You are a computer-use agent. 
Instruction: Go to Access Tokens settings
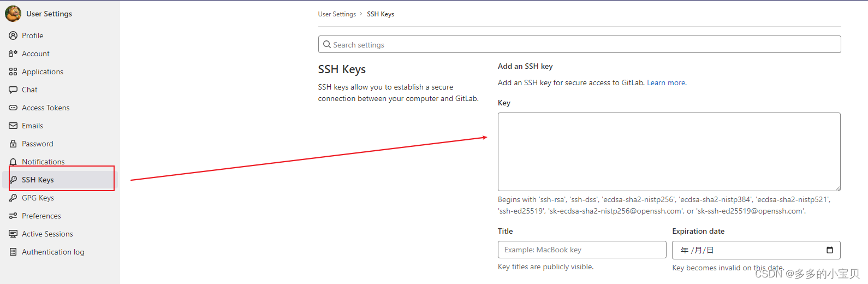point(45,108)
